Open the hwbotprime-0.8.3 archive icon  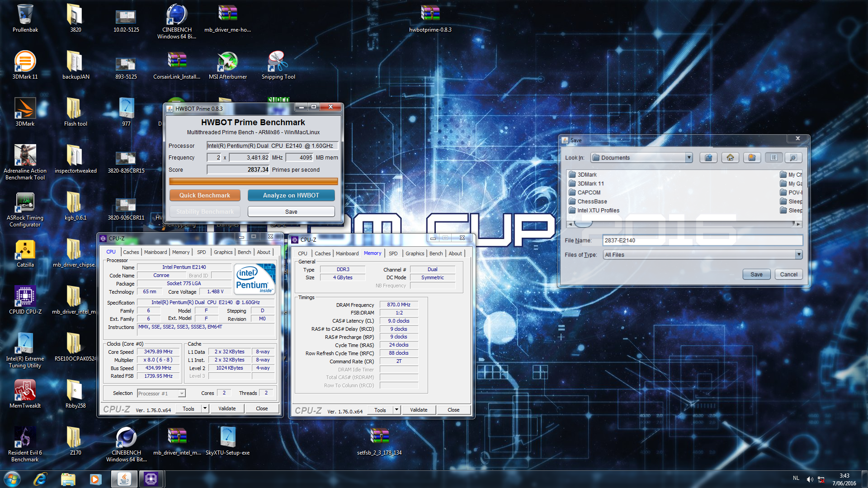click(x=430, y=19)
